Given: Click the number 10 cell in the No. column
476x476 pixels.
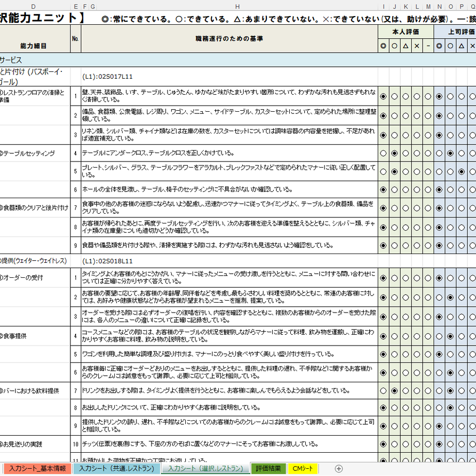Looking at the screenshot, I should pos(76,444).
